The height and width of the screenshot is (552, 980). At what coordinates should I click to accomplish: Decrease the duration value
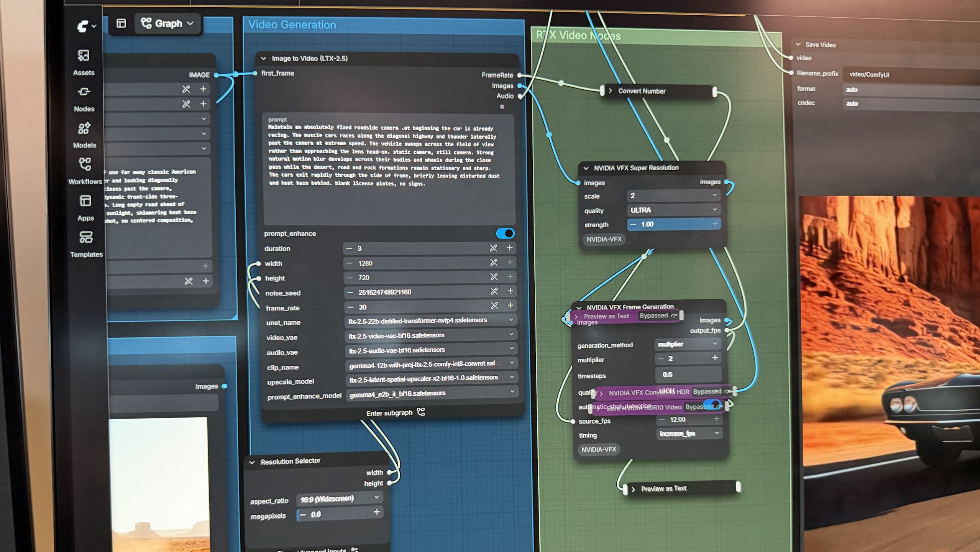[x=349, y=248]
